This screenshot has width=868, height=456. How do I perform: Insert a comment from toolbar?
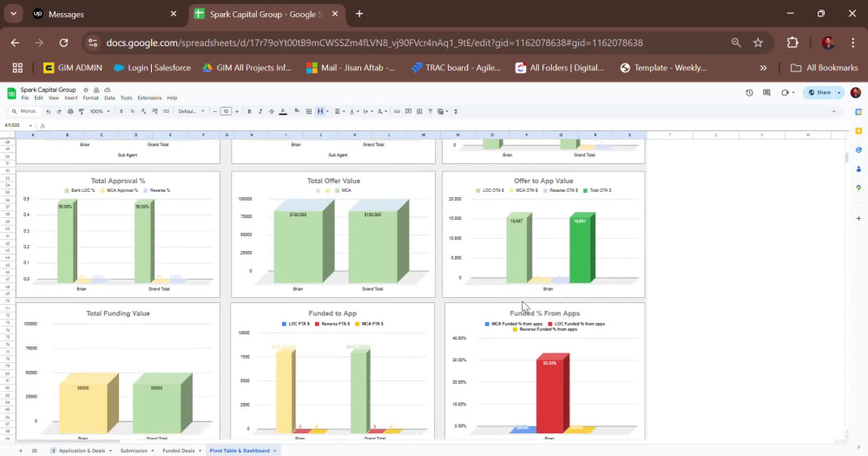[x=408, y=111]
